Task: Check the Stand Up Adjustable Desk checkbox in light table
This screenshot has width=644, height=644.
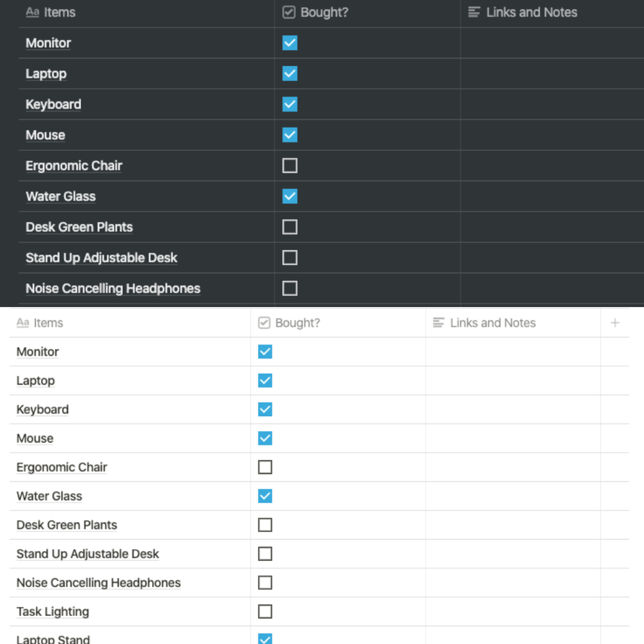Action: click(265, 553)
